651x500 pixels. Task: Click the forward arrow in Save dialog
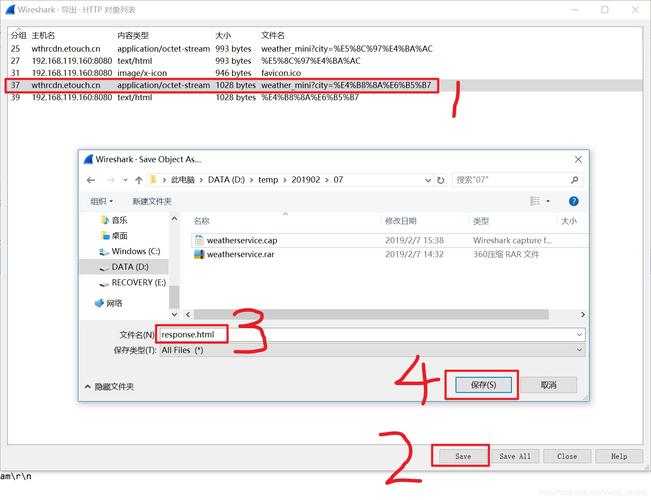(110, 180)
